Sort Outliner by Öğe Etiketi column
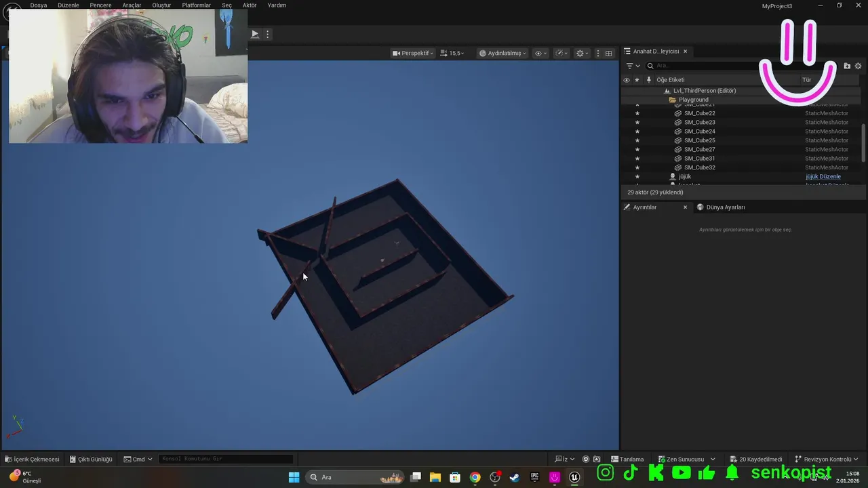The width and height of the screenshot is (868, 488). coord(671,80)
